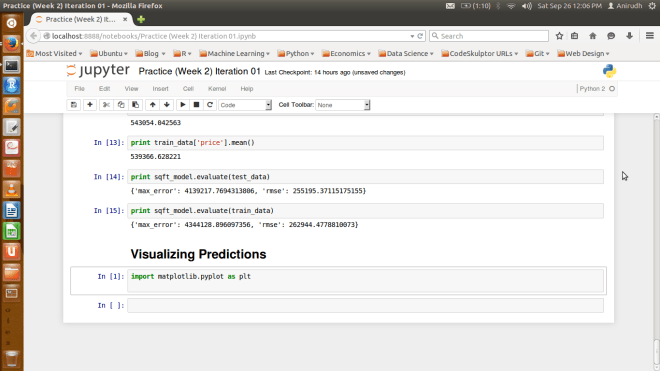Open the cell type dropdown showing Code
The image size is (660, 371).
pyautogui.click(x=245, y=105)
